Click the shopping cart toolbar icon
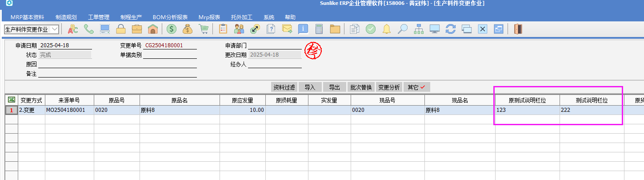The width and height of the screenshot is (644, 180). [204, 29]
